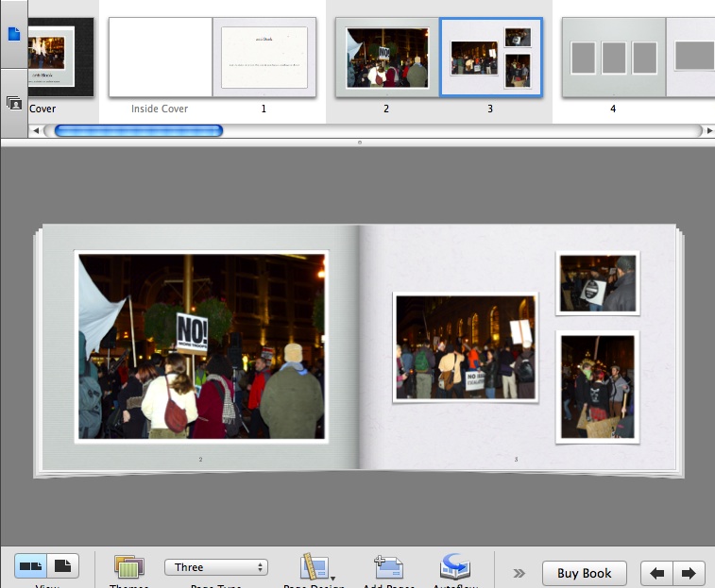Click the page number 3 label under thumbnail
715x588 pixels.
click(x=490, y=109)
